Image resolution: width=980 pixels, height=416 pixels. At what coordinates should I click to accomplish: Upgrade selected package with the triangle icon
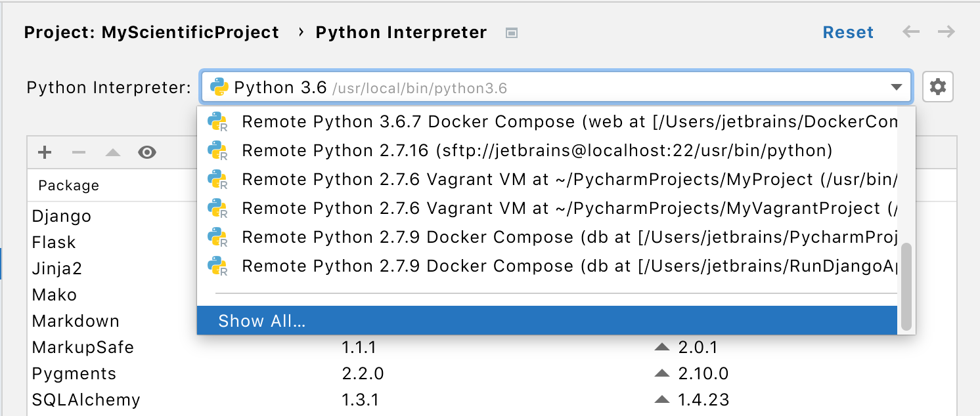click(113, 152)
